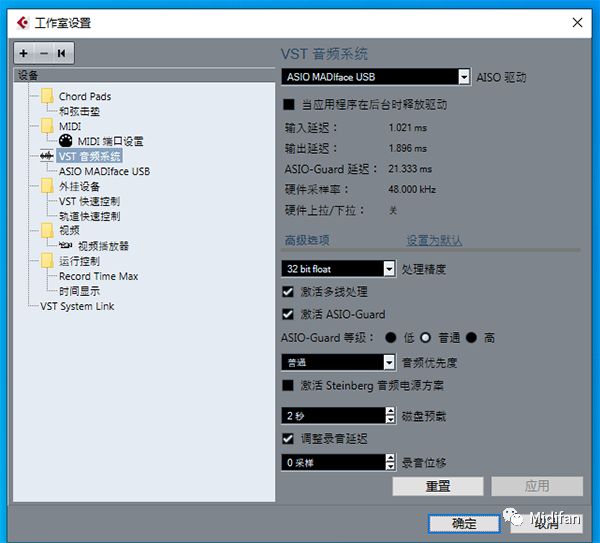Select Chord Pads in device tree

(85, 96)
